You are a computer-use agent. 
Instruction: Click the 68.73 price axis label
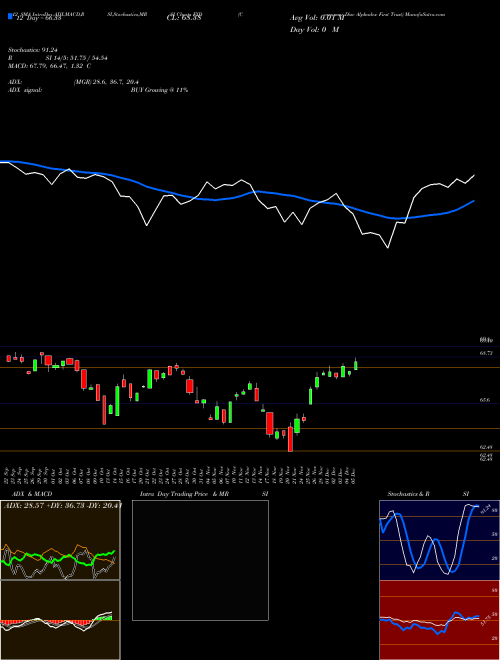pyautogui.click(x=486, y=353)
